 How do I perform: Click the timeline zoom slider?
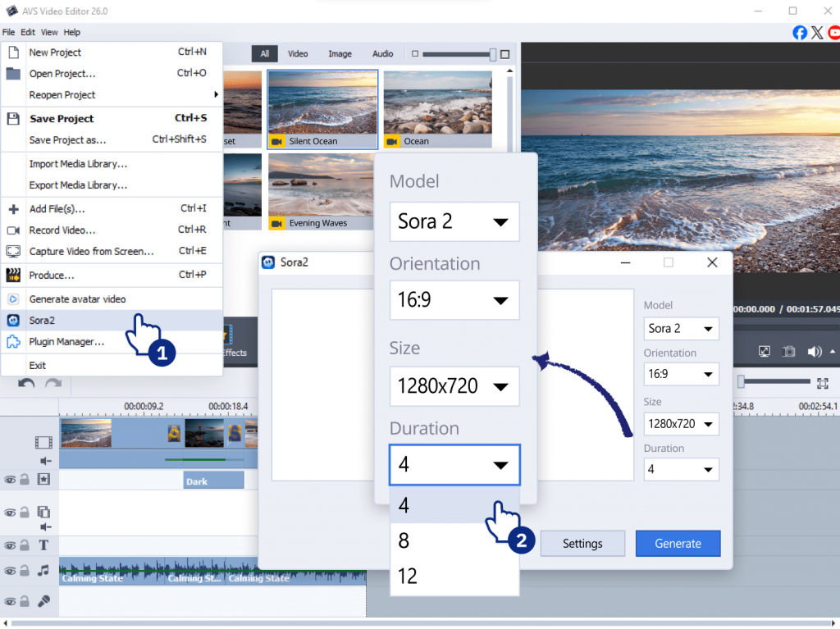point(774,381)
